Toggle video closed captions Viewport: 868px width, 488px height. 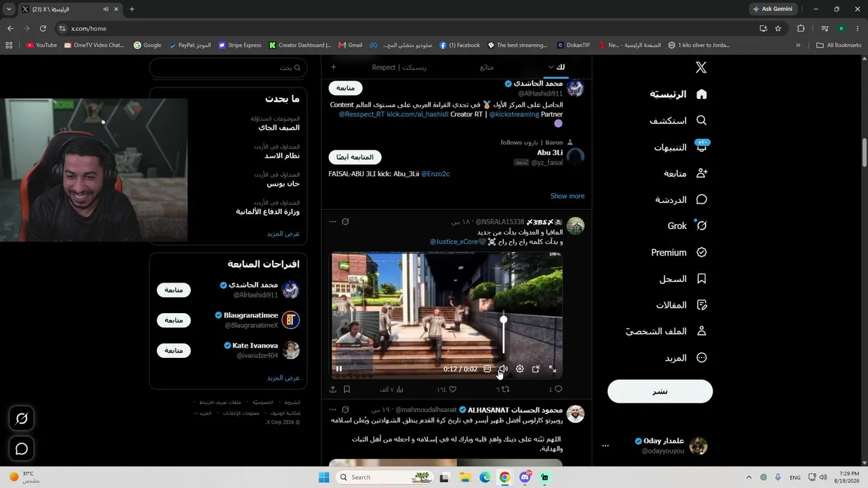coord(487,369)
